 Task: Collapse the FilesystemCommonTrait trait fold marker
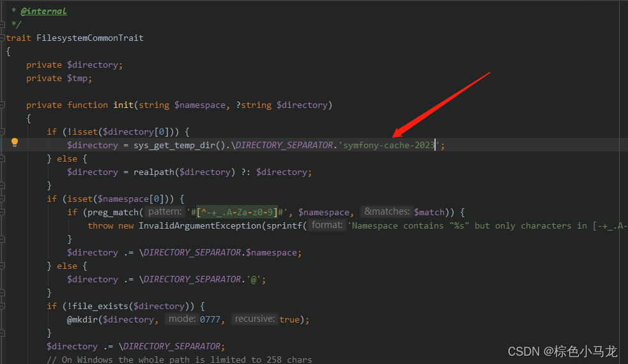tap(2, 38)
